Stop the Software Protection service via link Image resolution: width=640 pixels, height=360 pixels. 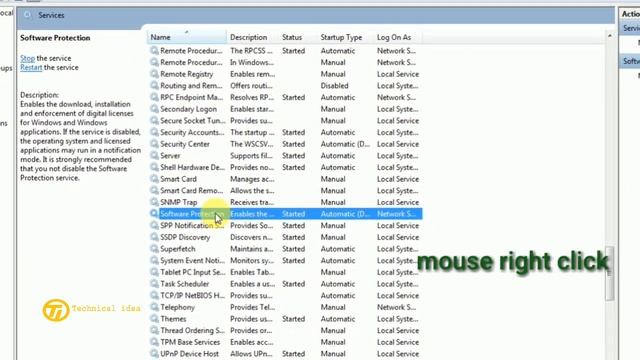click(27, 58)
